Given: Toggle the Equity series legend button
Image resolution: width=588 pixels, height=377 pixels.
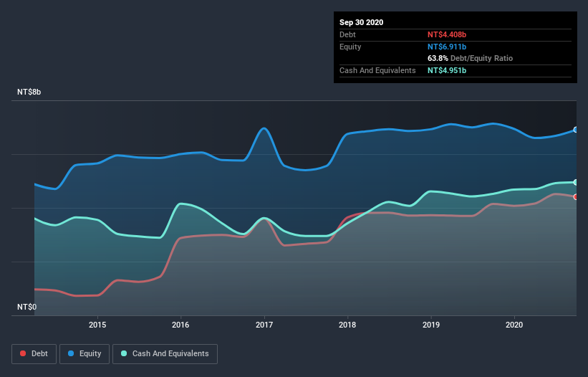Looking at the screenshot, I should coord(85,354).
